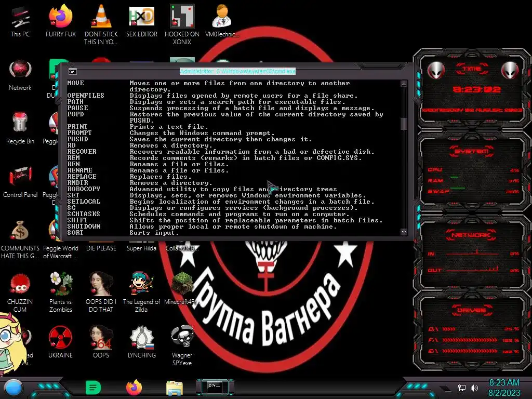Screen dimensions: 532x399
Task: Select the cmd button on taskbar
Action: coord(215,387)
